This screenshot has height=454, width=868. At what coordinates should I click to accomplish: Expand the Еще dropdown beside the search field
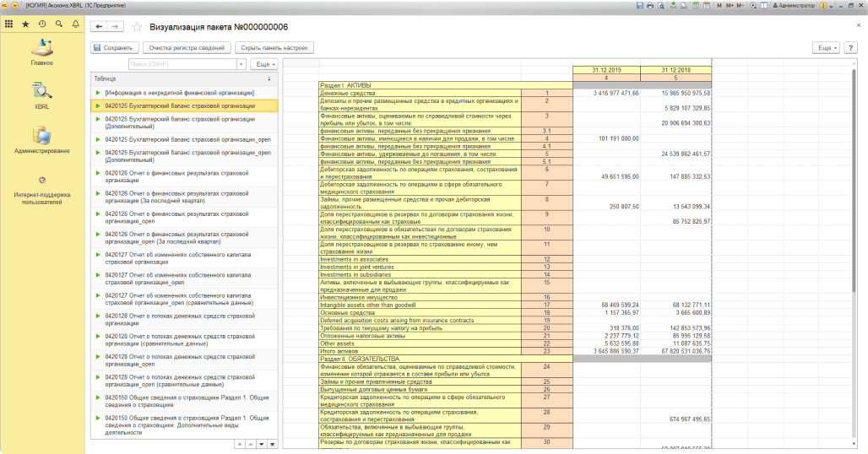264,64
